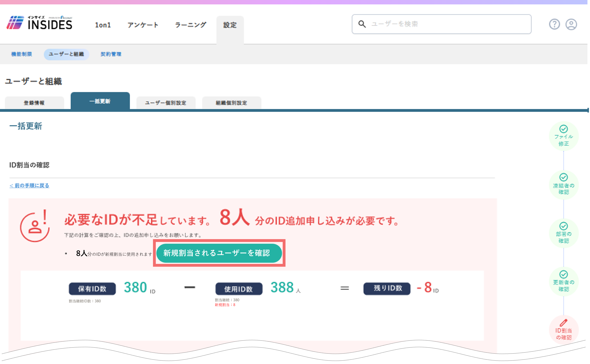590x364 pixels.
Task: Click the 保有ID数 label
Action: pyautogui.click(x=92, y=289)
